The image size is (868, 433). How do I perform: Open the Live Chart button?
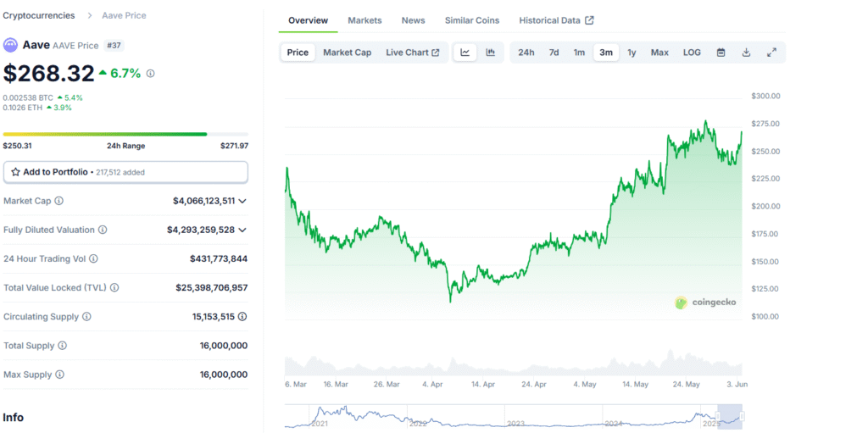[413, 53]
